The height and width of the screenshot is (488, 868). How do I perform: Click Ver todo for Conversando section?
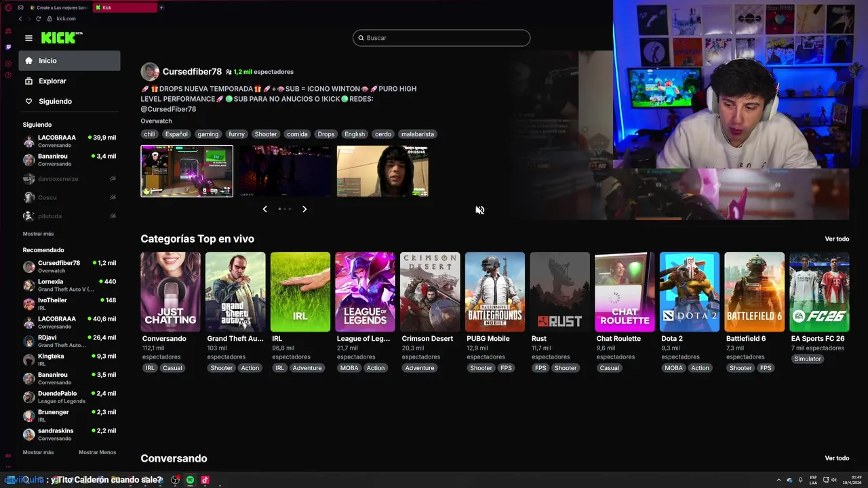point(837,458)
